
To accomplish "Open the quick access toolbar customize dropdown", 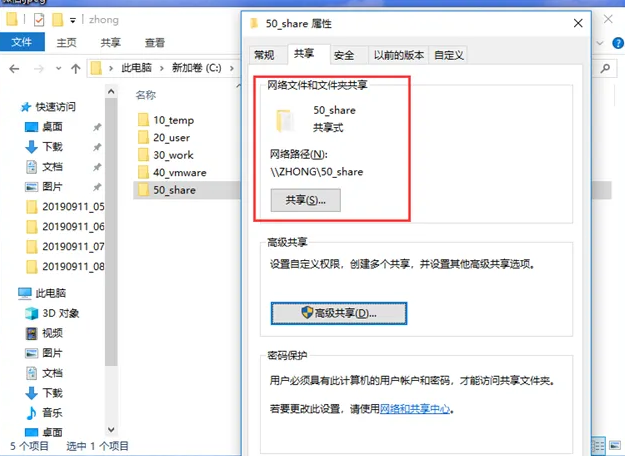I will pos(73,20).
